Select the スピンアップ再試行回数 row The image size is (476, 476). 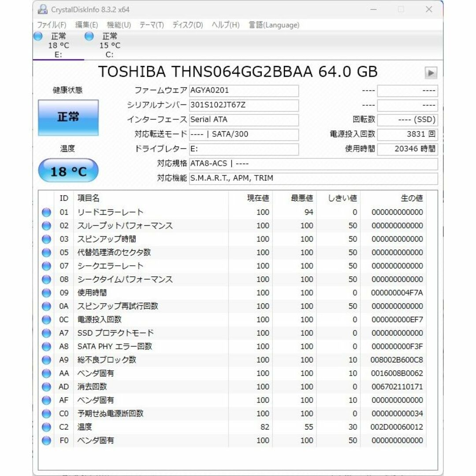pyautogui.click(x=233, y=306)
